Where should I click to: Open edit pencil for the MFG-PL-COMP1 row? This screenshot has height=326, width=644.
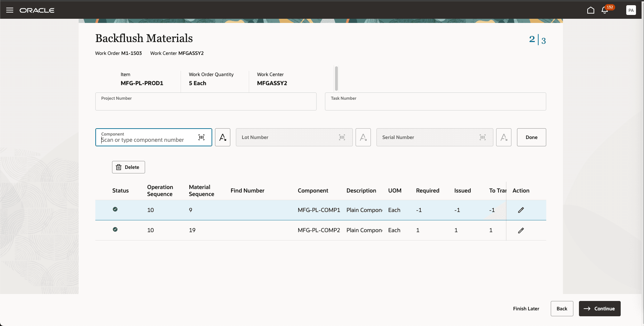[521, 210]
